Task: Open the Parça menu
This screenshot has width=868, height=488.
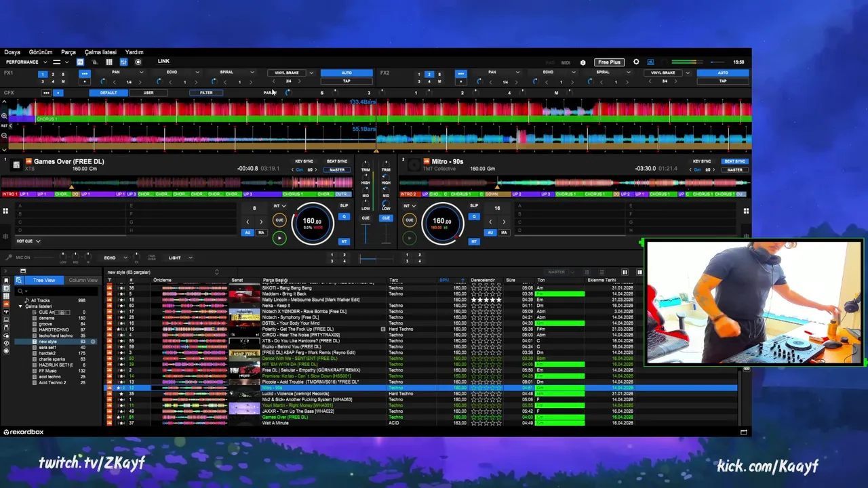Action: [x=68, y=52]
